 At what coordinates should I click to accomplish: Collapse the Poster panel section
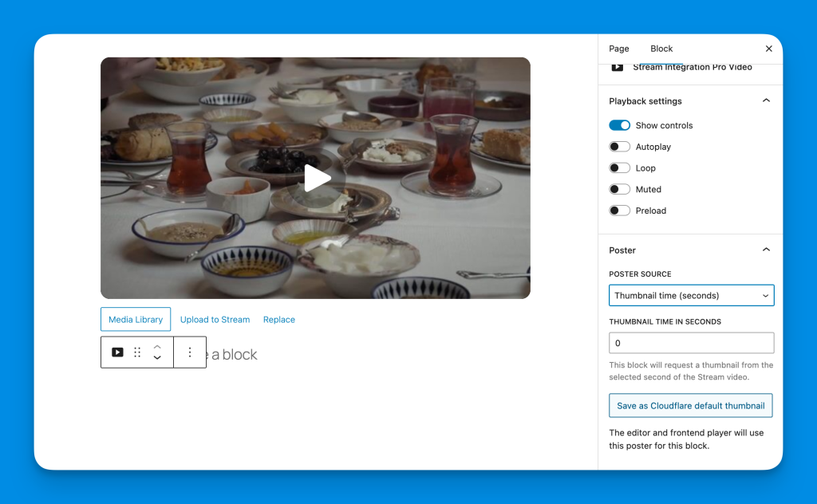point(766,250)
